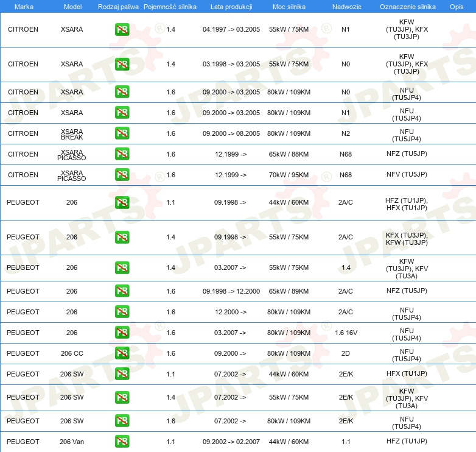Click the Opis column header
The image size is (476, 452).
point(457,7)
